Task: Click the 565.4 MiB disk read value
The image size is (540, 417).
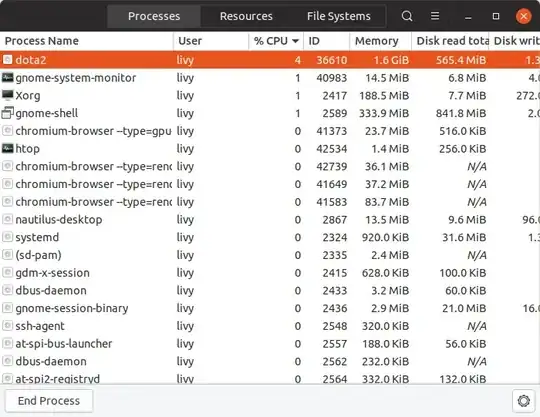Action: (x=461, y=60)
